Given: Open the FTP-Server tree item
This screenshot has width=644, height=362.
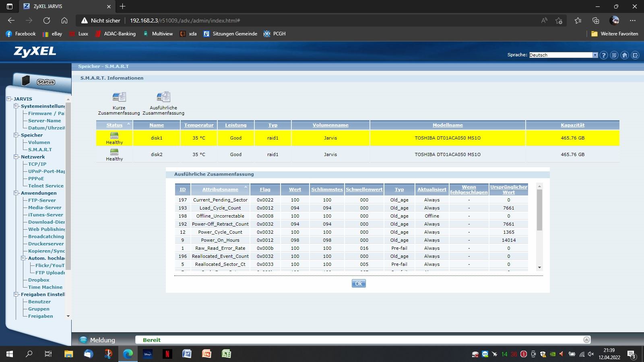Looking at the screenshot, I should coord(42,200).
